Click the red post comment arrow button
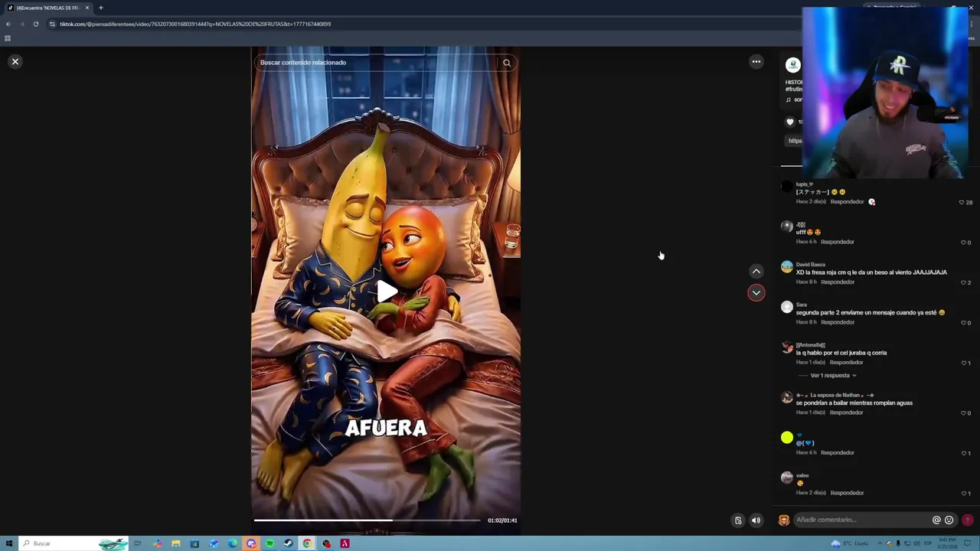 [x=968, y=520]
